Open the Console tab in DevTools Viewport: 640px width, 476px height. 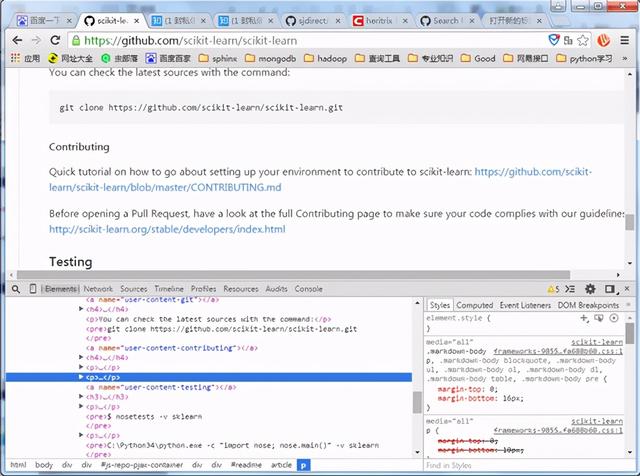[x=309, y=289]
